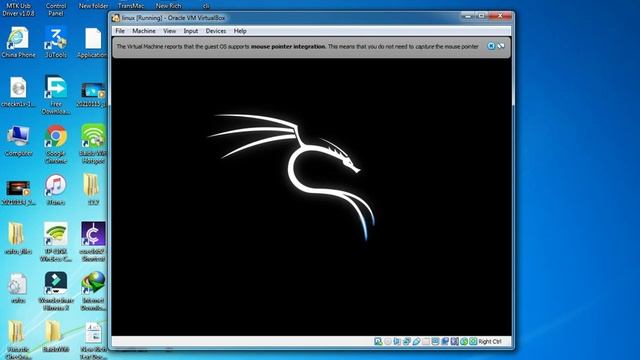This screenshot has width=640, height=360.
Task: Click the VirtualBox icon in the title bar
Action: (x=116, y=18)
